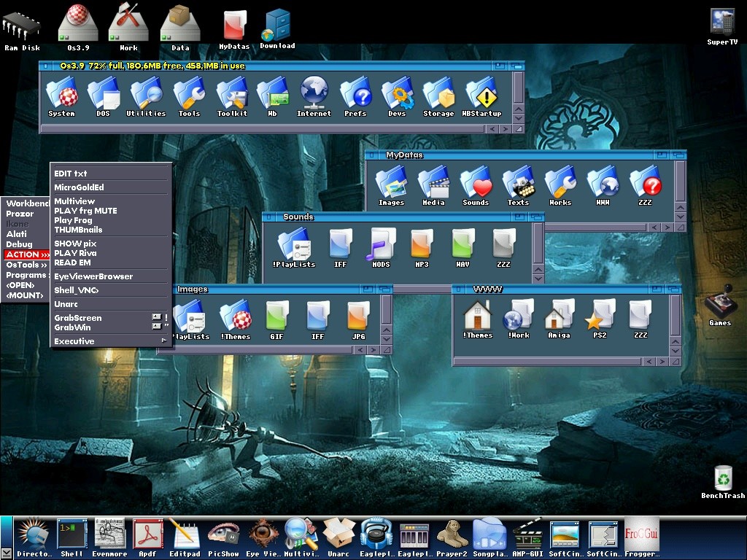Click the Os3.9 window horizontal scrollbar
Image resolution: width=747 pixels, height=560 pixels.
[263, 128]
